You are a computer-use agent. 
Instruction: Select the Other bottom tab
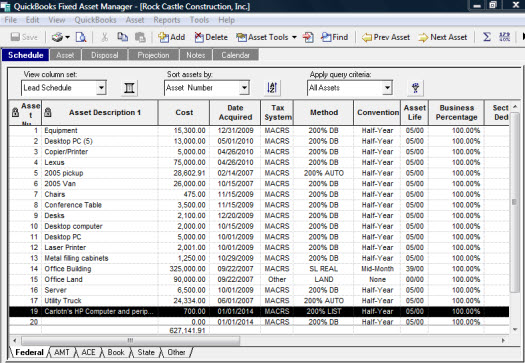176,352
